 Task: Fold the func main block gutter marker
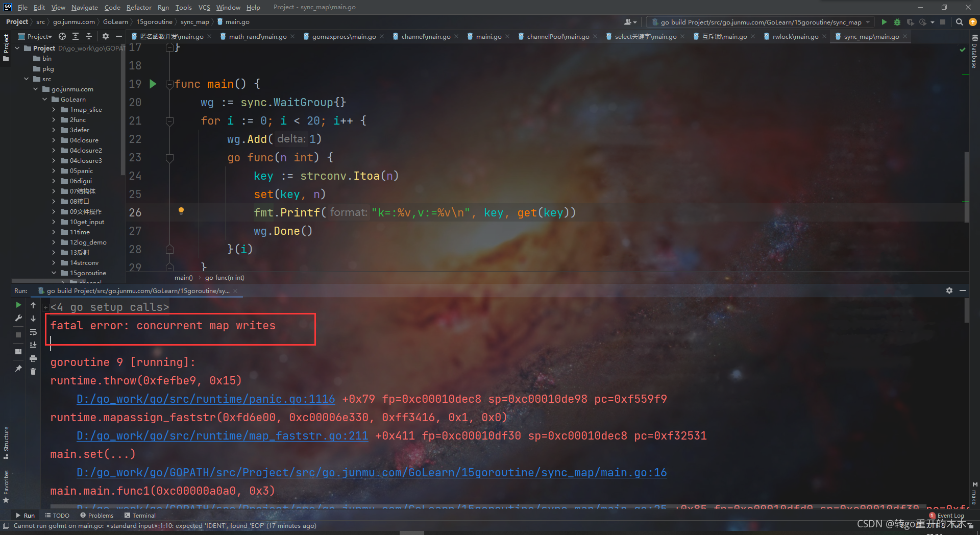point(169,84)
